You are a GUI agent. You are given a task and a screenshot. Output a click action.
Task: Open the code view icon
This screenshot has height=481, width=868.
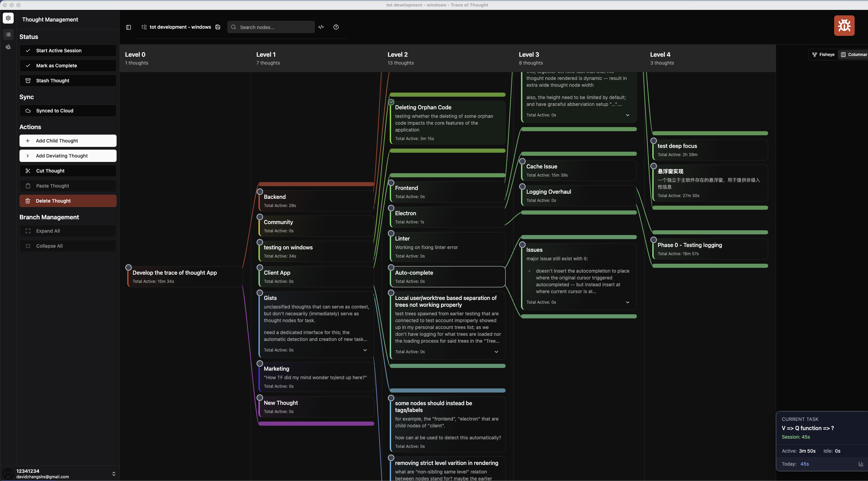[x=321, y=27]
